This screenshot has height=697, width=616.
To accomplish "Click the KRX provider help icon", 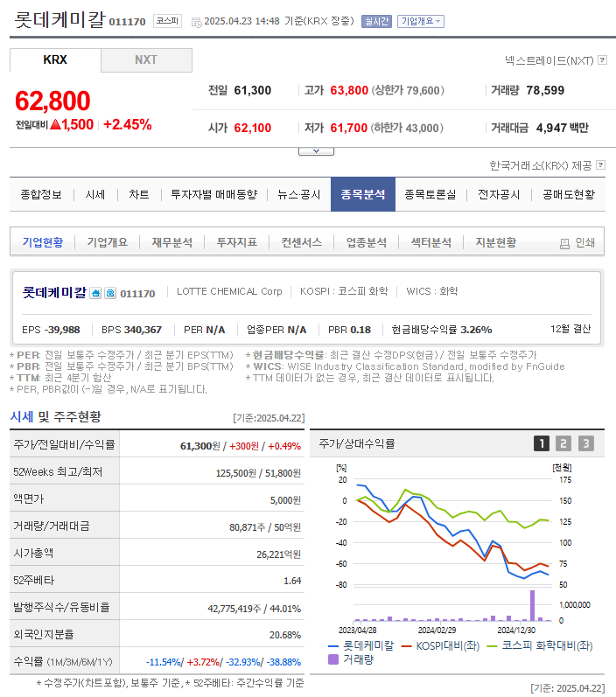I will click(600, 165).
